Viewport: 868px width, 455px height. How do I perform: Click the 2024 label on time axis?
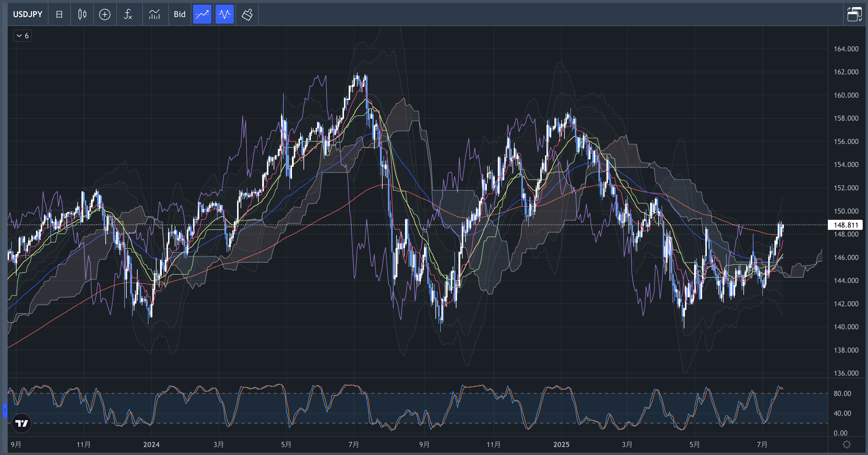pyautogui.click(x=151, y=445)
